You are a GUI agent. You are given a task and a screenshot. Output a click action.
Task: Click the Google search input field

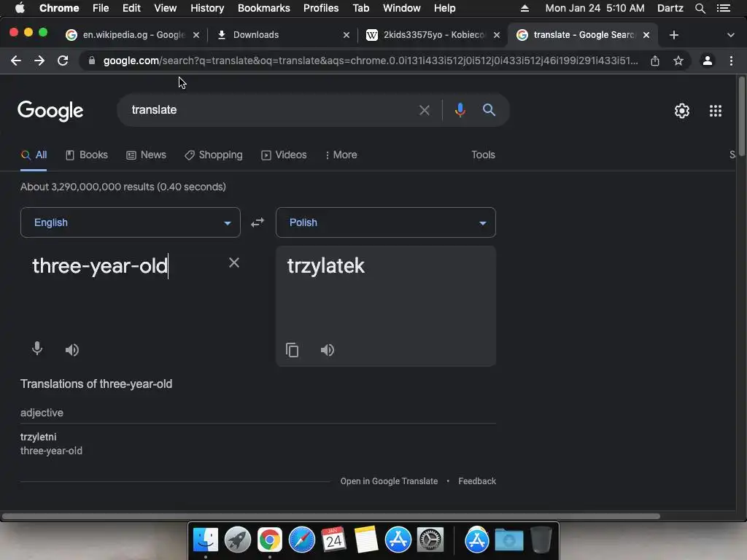[271, 110]
